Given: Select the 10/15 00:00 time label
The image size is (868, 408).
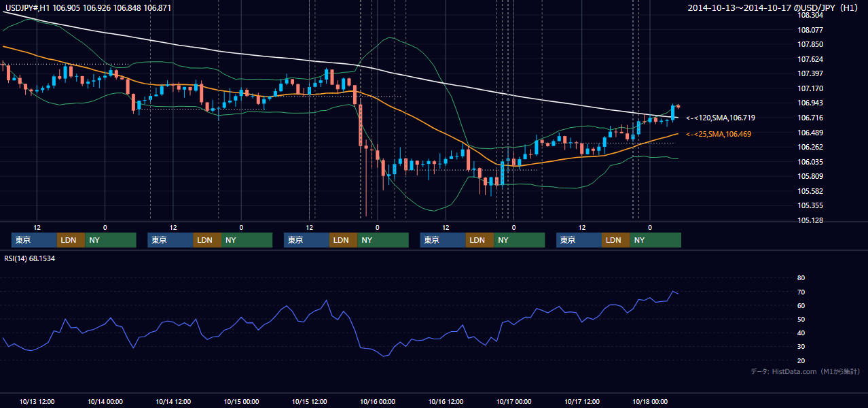Looking at the screenshot, I should pos(241,401).
